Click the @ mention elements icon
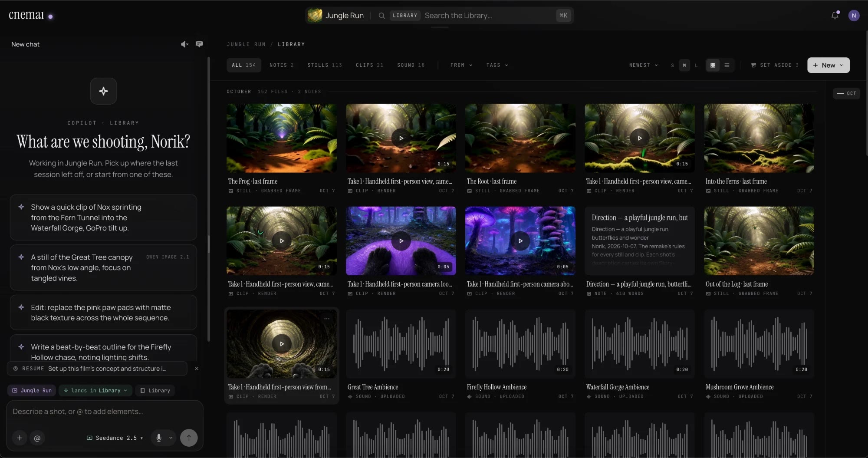This screenshot has height=458, width=868. pos(37,438)
